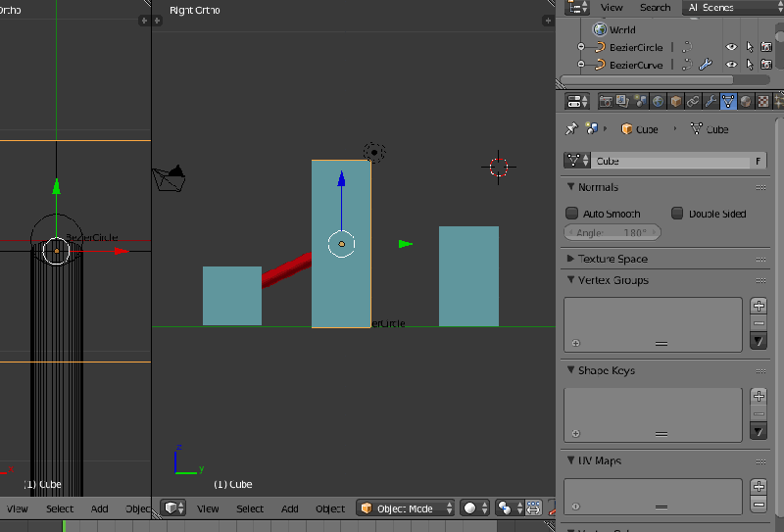784x532 pixels.
Task: Toggle BezierCircle visibility eye
Action: [731, 47]
